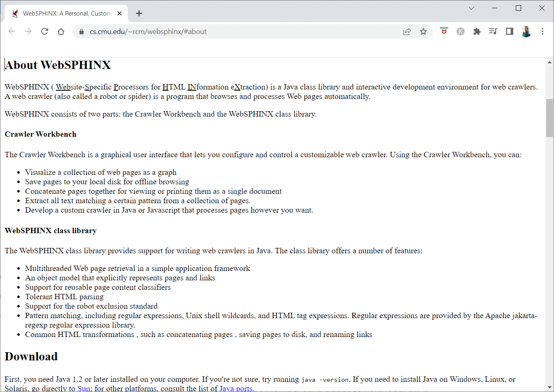Follow the Sun link
The width and height of the screenshot is (554, 392).
click(x=84, y=388)
